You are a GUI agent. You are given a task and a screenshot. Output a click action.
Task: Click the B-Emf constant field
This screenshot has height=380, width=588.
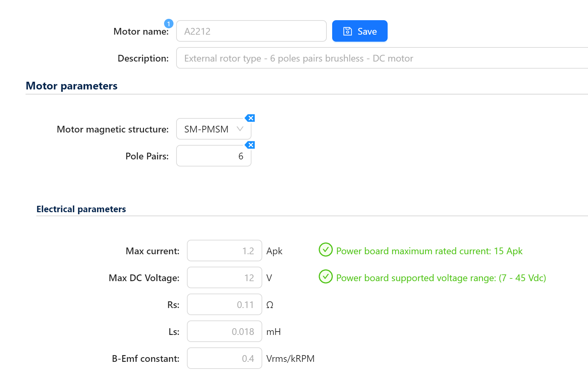pos(224,358)
